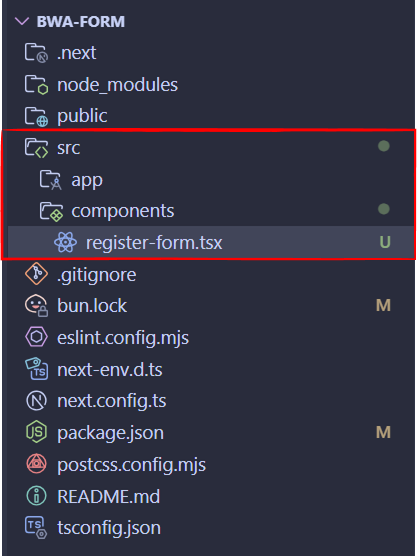Click the React icon beside register-form.tsx
Viewport: 417px width, 556px height.
65,243
